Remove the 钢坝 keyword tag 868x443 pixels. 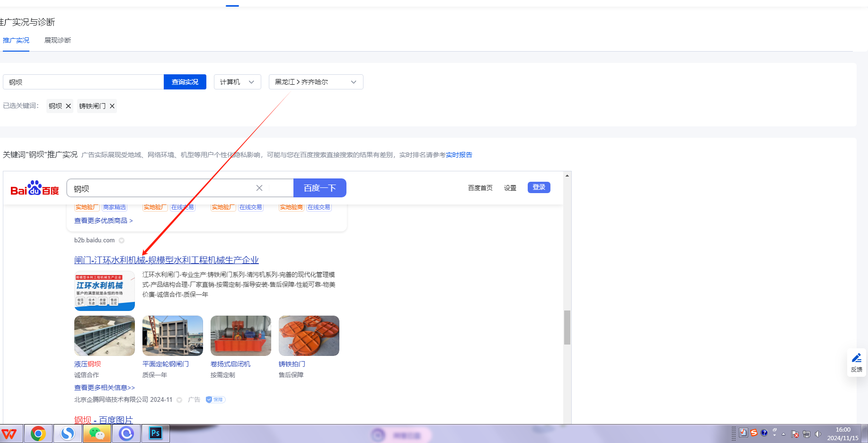click(69, 106)
